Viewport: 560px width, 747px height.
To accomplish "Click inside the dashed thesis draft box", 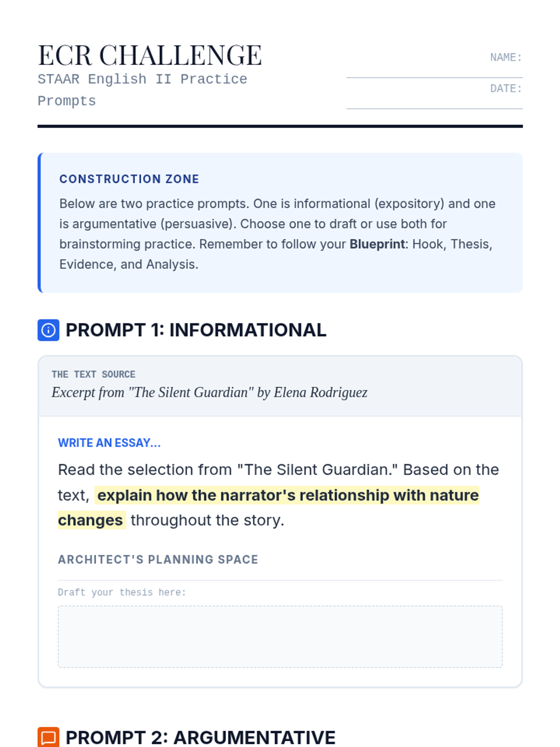I will (x=280, y=636).
